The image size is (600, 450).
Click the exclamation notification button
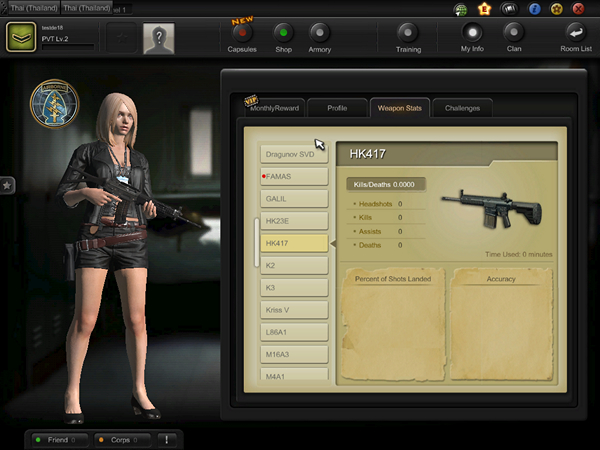pos(165,439)
